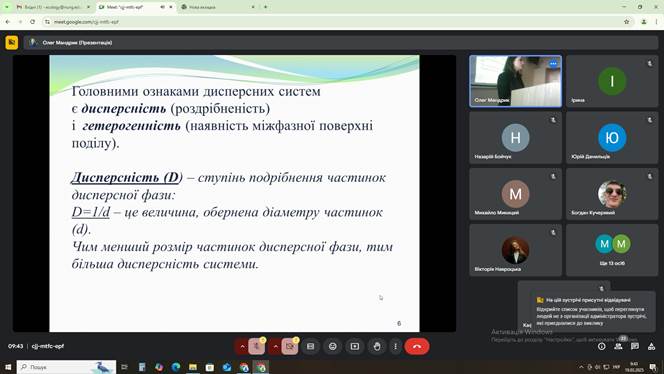Show the participants list panel

(x=618, y=346)
